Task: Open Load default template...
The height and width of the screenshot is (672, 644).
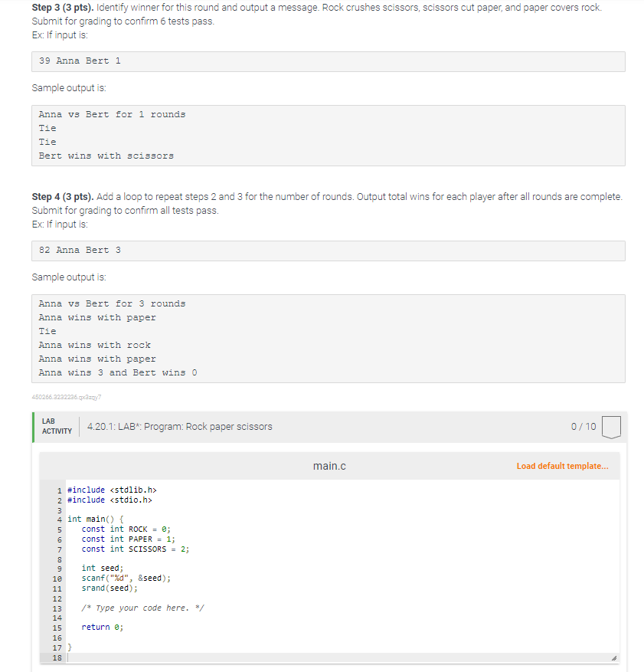Action: tap(564, 465)
